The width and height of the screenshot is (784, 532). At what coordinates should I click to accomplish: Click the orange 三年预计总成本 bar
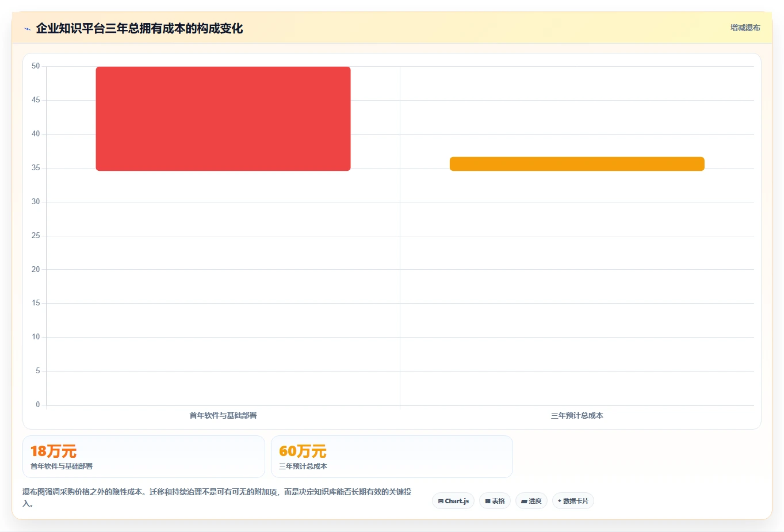[577, 164]
